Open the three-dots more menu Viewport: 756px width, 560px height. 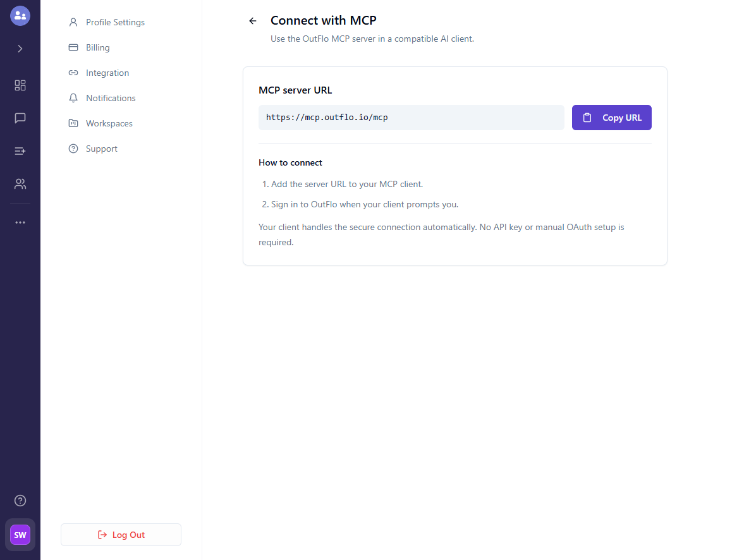pos(20,222)
